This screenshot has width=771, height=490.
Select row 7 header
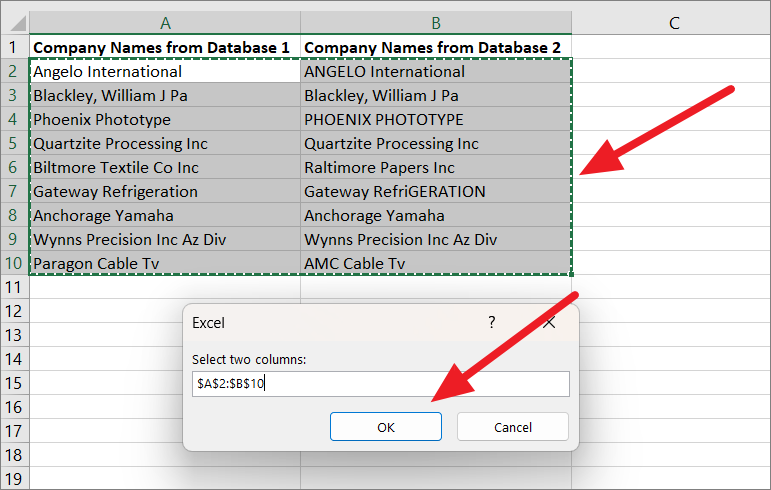pos(13,191)
